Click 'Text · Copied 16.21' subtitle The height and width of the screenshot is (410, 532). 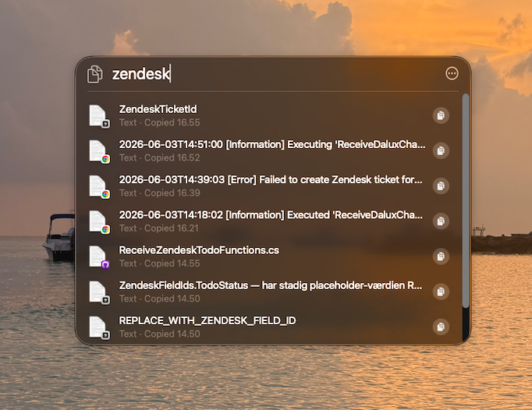tap(159, 228)
